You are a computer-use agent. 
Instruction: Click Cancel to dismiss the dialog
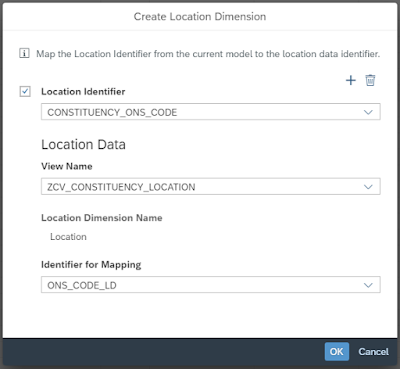point(373,352)
